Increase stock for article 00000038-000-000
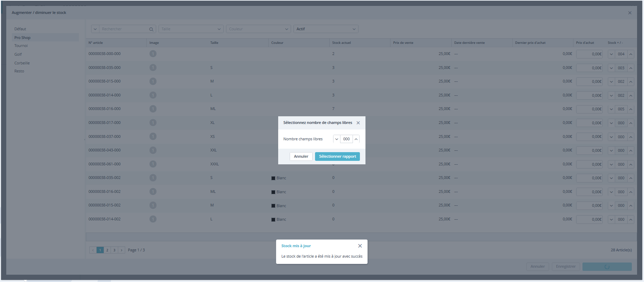The image size is (644, 282). [631, 54]
